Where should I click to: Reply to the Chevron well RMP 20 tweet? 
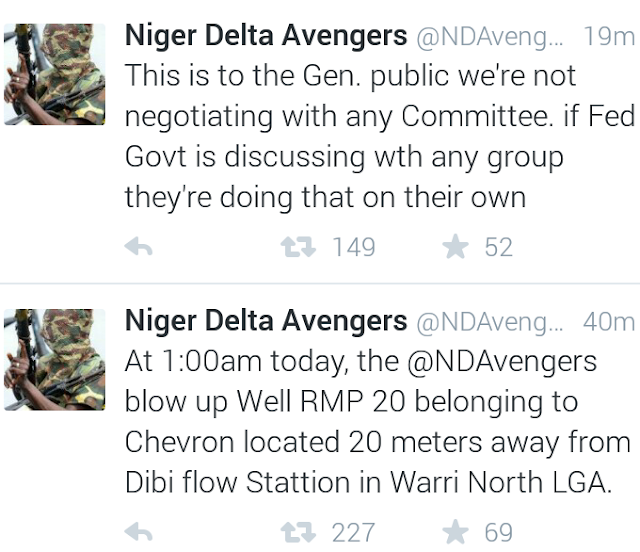coord(138,532)
